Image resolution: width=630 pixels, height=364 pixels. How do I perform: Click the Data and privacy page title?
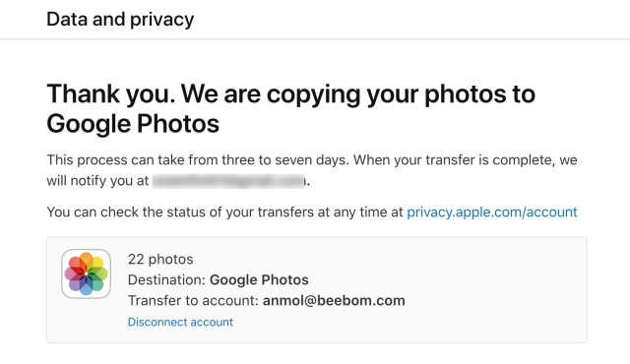pyautogui.click(x=120, y=19)
